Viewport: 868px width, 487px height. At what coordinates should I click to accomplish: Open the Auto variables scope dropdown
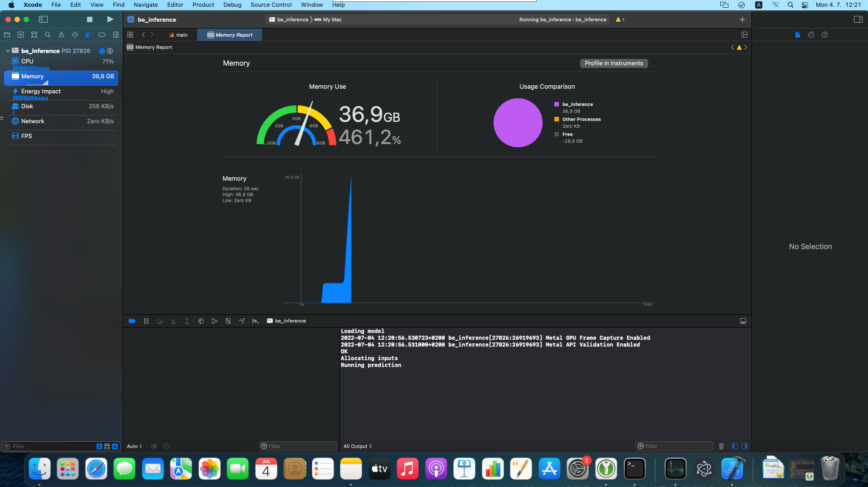tap(135, 446)
